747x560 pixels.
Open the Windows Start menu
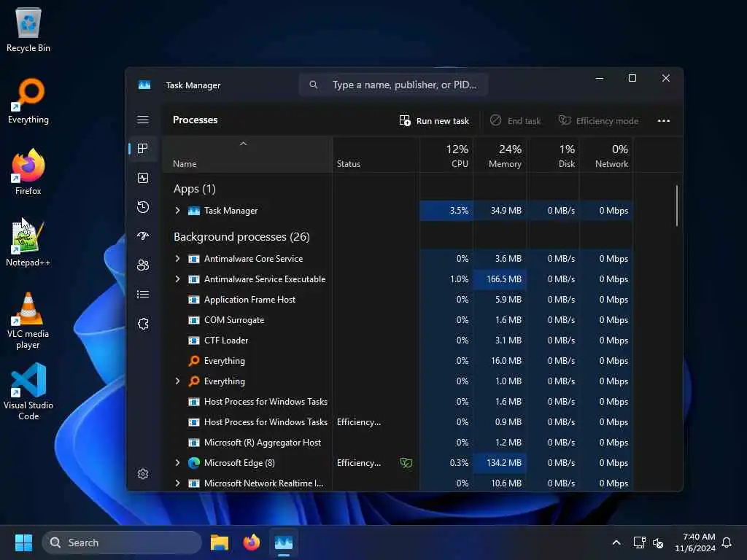click(x=23, y=542)
